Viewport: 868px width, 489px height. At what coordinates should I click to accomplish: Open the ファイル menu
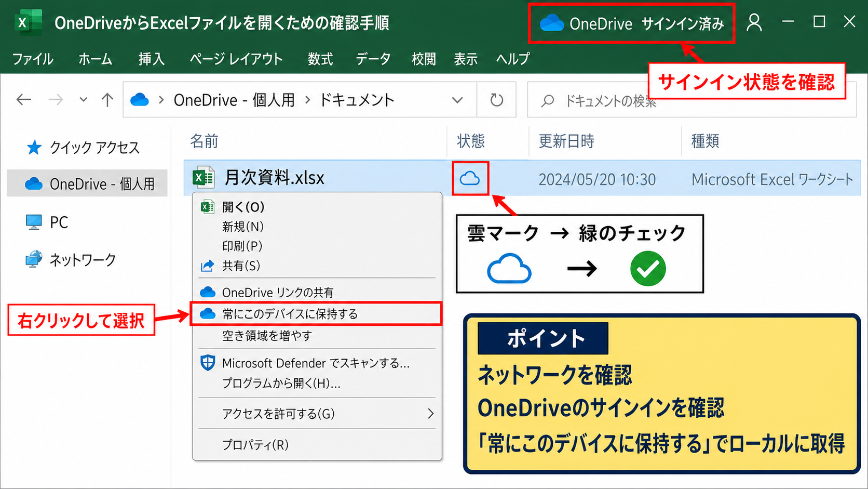tap(33, 59)
